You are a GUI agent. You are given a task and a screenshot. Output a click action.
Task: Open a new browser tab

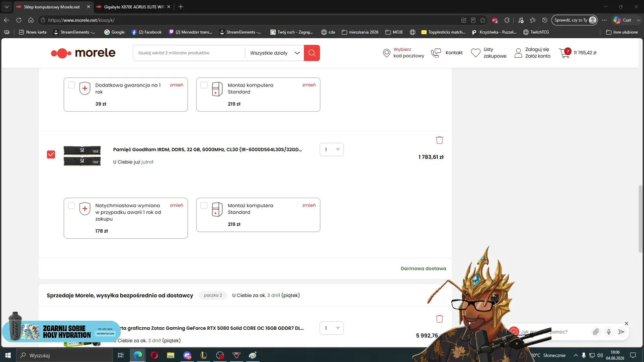(x=181, y=7)
